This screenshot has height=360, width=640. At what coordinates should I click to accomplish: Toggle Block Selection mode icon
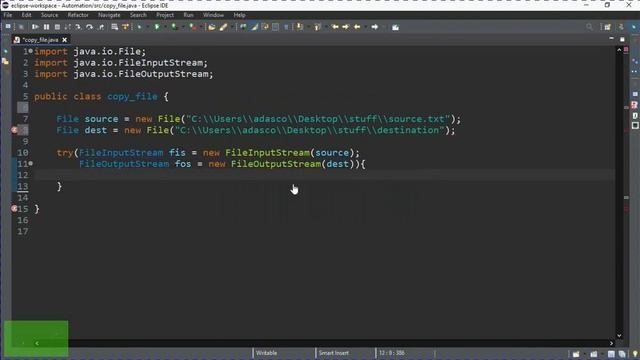click(276, 27)
